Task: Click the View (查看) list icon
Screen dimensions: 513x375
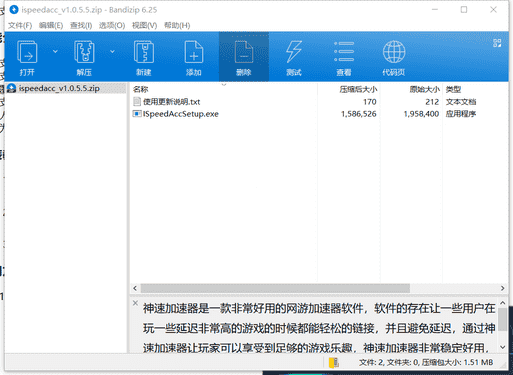Action: point(344,52)
